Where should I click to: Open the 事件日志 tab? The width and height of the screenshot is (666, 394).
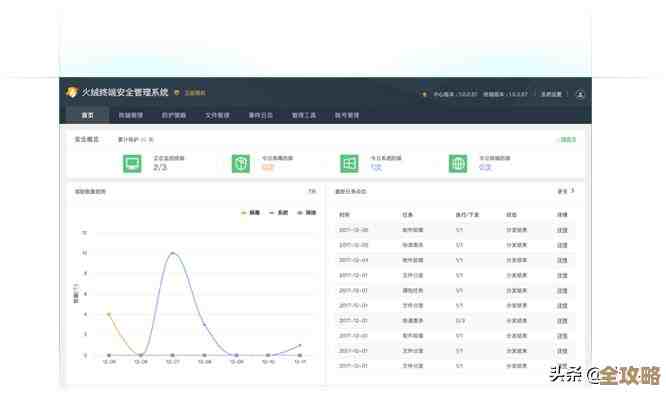(260, 115)
